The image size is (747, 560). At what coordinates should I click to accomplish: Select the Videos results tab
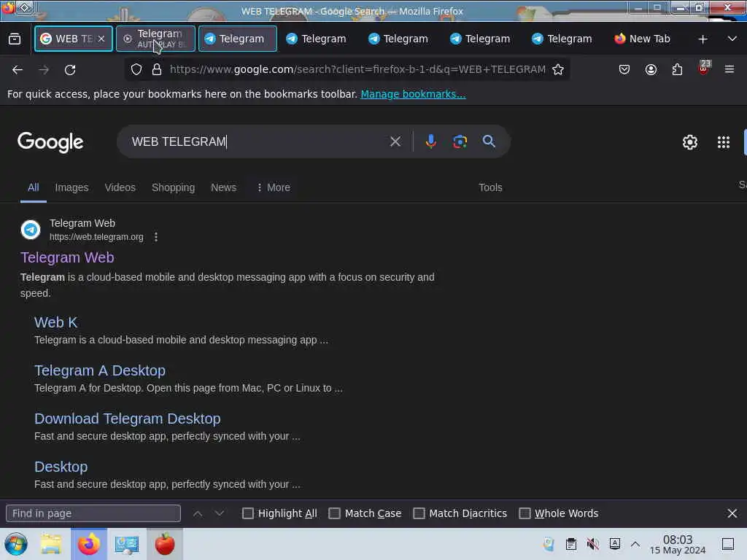(x=120, y=187)
